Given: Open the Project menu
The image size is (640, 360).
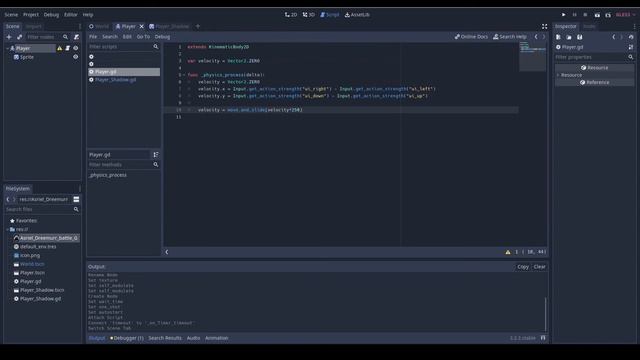Looking at the screenshot, I should 31,15.
